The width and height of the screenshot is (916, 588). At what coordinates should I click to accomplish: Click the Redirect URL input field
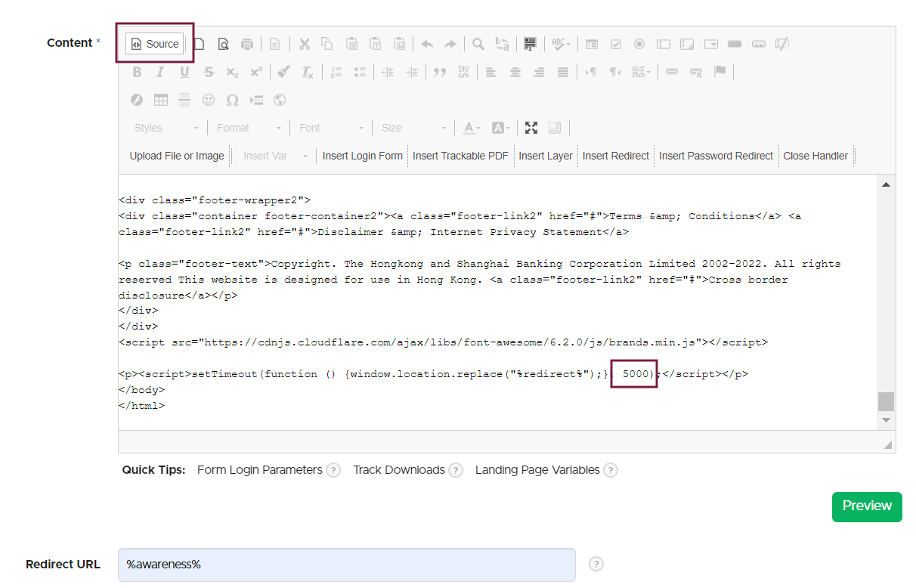347,565
